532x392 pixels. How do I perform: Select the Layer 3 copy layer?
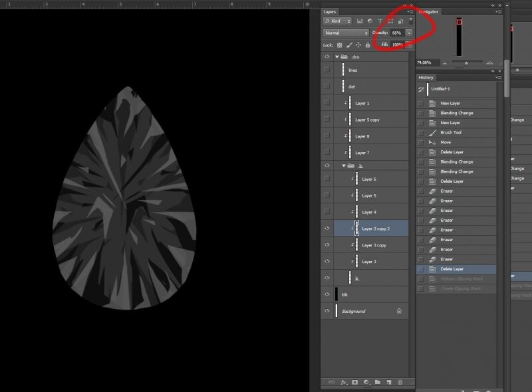[374, 245]
